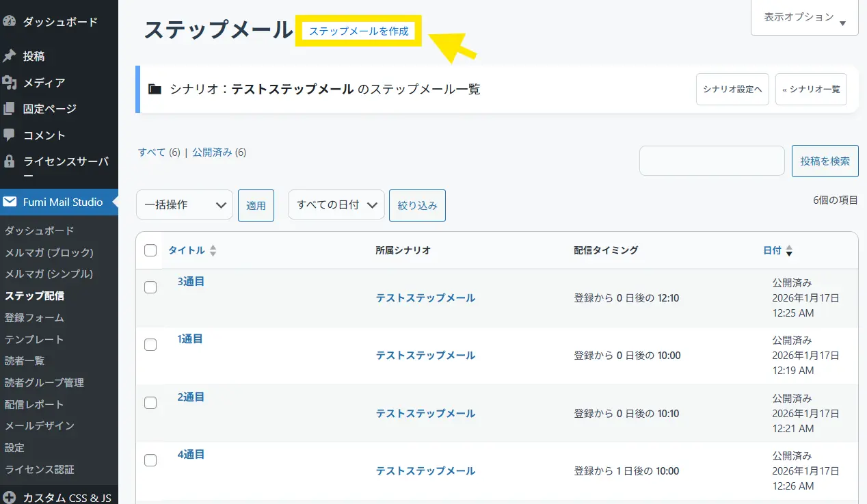Screen dimensions: 867x504
Task: Click the lock icon for ライセンスサーバー
Action: tap(10, 161)
